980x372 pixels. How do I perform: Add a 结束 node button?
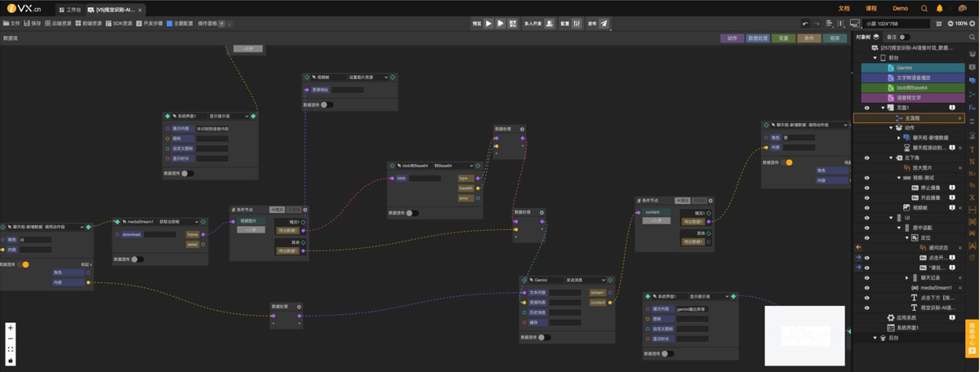pos(835,38)
